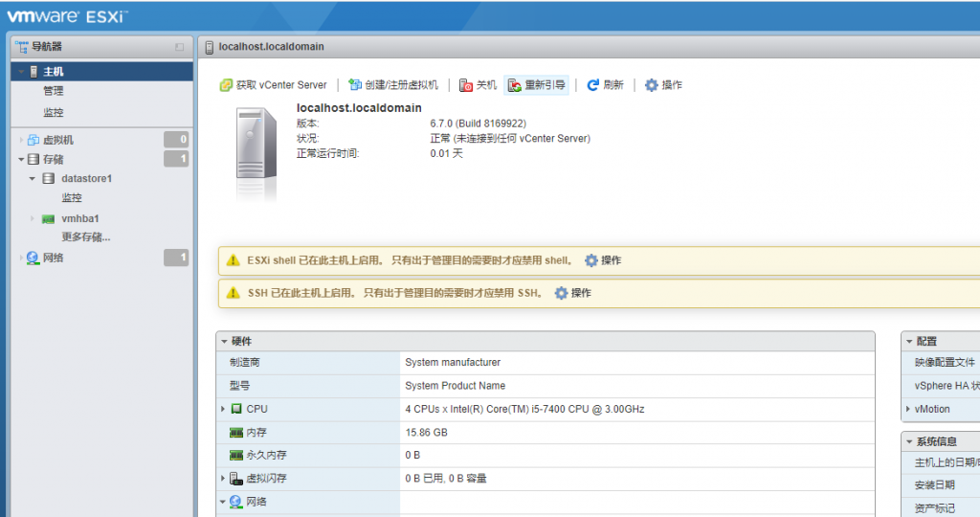Click the CPU chip icon in hardware panel

point(236,409)
